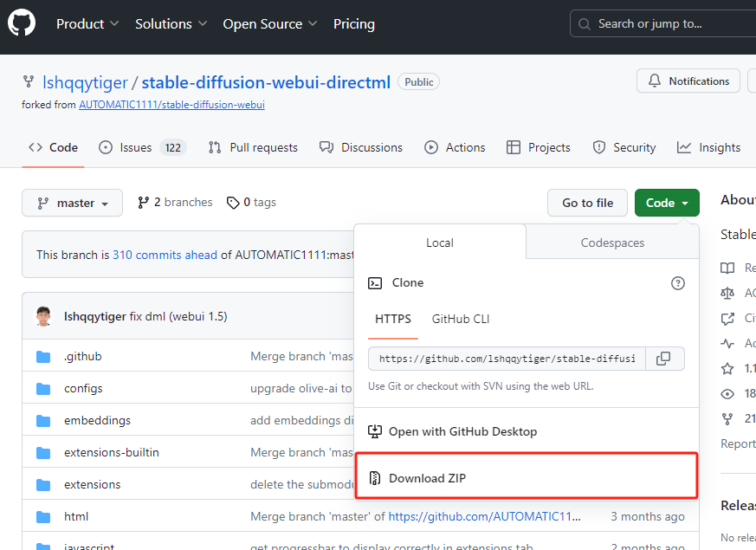Open the lshqqytiger user profile link

pyautogui.click(x=86, y=82)
